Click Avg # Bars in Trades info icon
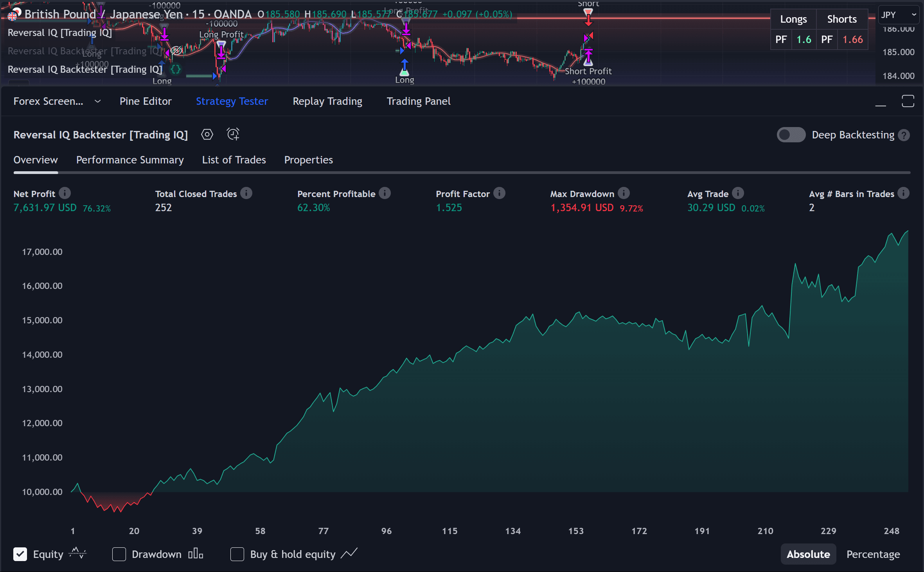The height and width of the screenshot is (572, 924). click(903, 193)
